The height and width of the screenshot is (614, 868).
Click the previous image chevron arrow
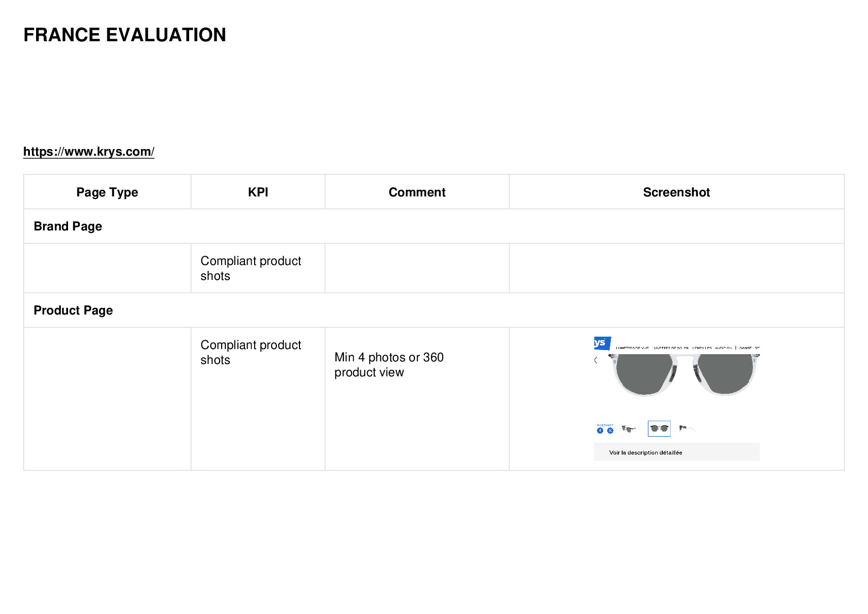click(596, 360)
